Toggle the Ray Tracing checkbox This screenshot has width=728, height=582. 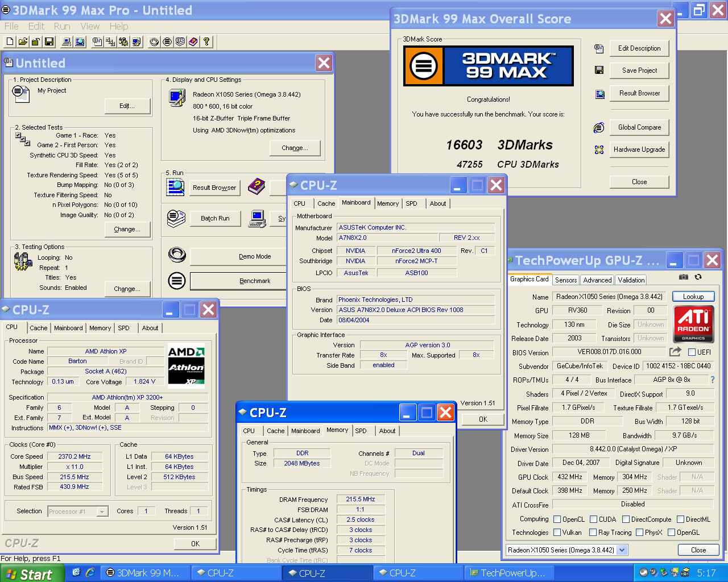[x=593, y=533]
